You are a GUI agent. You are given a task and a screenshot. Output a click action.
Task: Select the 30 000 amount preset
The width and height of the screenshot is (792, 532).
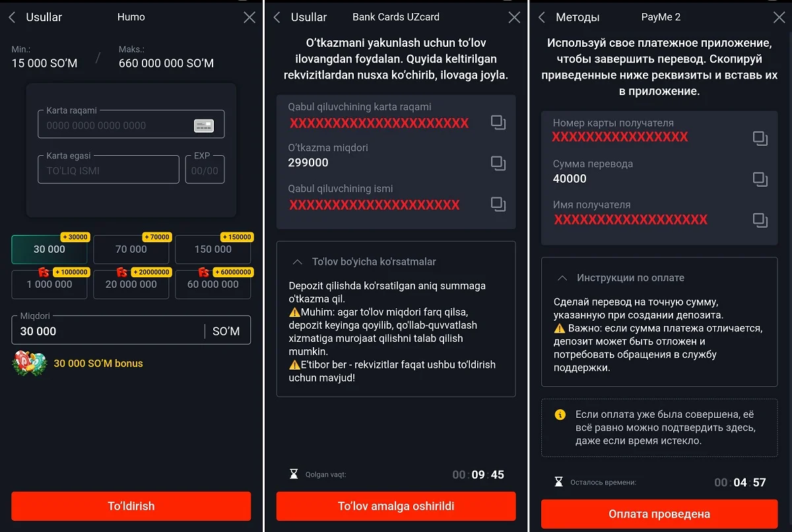click(49, 249)
